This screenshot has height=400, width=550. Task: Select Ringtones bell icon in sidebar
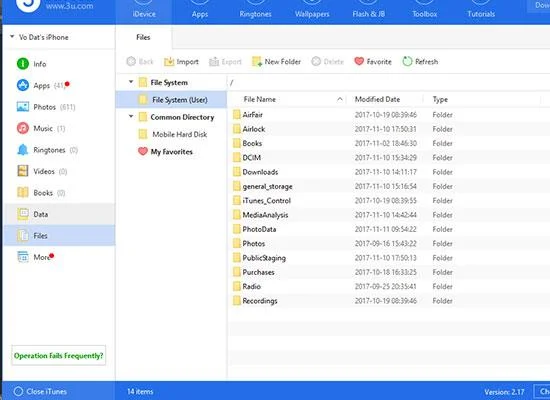(x=23, y=150)
